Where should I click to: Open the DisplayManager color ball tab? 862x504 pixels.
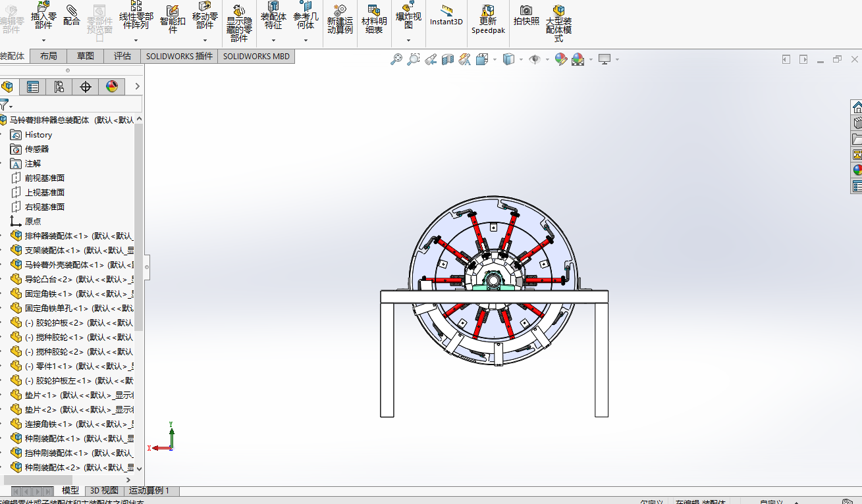[111, 87]
